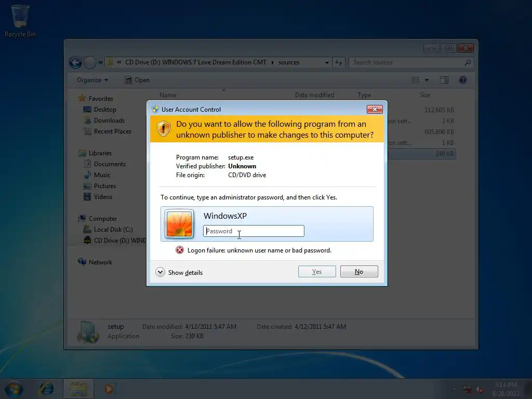Viewport: 532px width, 399px height.
Task: Open the view options dropdown arrow
Action: (427, 80)
